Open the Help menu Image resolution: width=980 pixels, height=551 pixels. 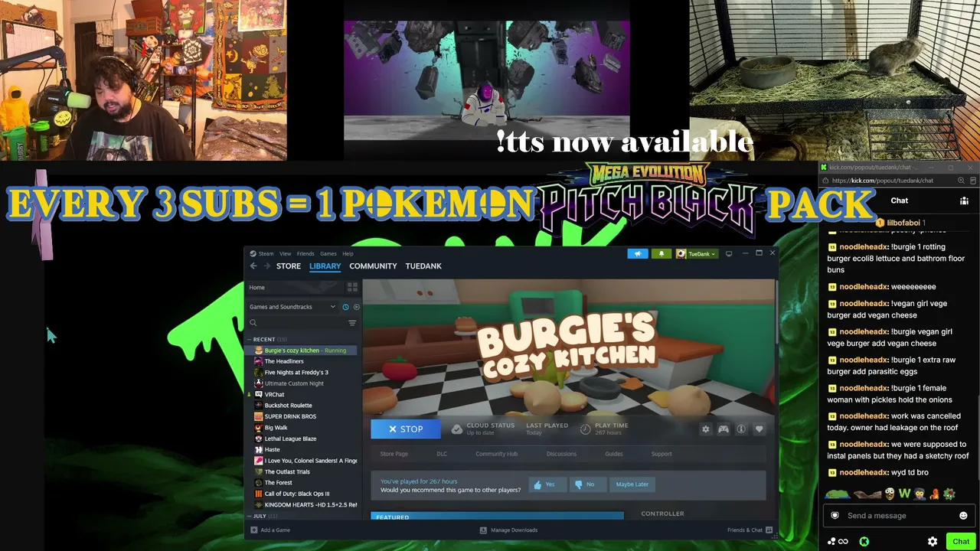(348, 253)
